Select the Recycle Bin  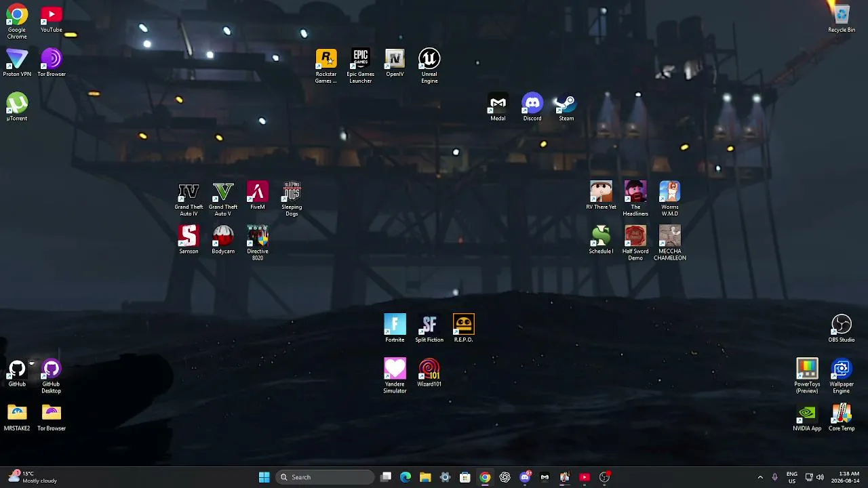(842, 19)
